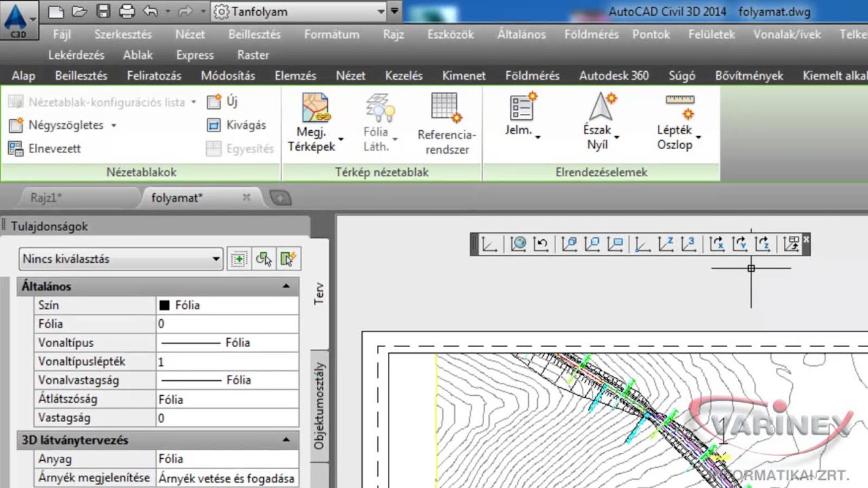The height and width of the screenshot is (488, 868).
Task: Click the Vonalvastagság Fólia value
Action: (x=227, y=380)
